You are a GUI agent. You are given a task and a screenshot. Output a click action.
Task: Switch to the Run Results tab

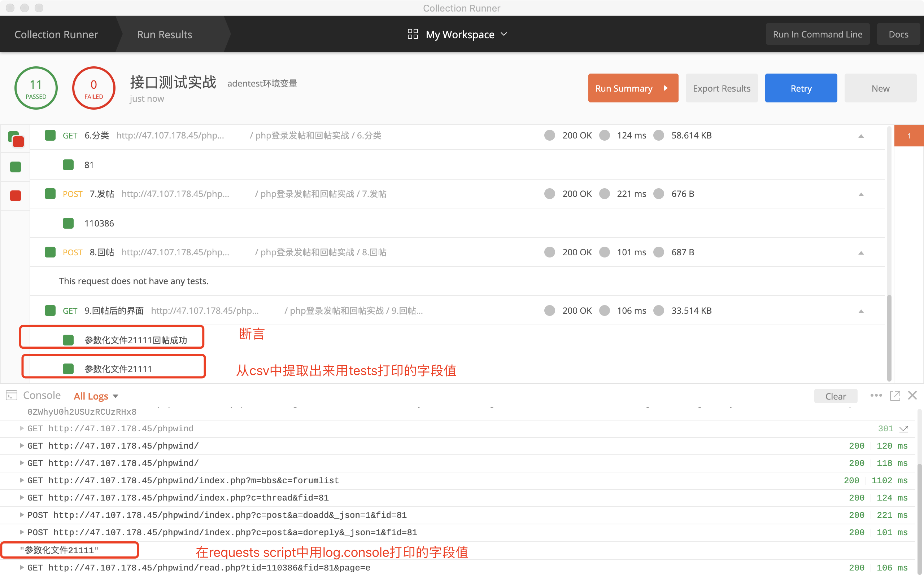(165, 34)
